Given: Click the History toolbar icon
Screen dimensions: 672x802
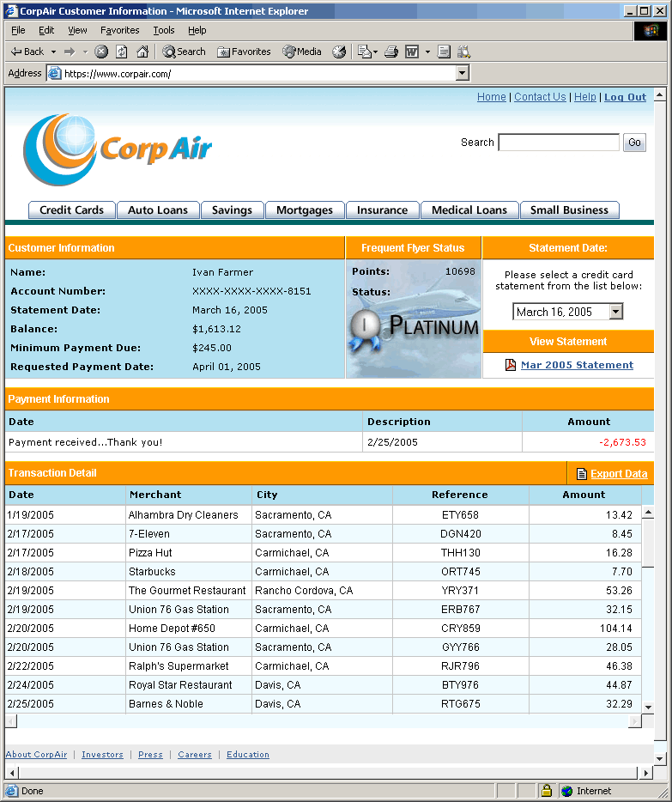Looking at the screenshot, I should (339, 52).
